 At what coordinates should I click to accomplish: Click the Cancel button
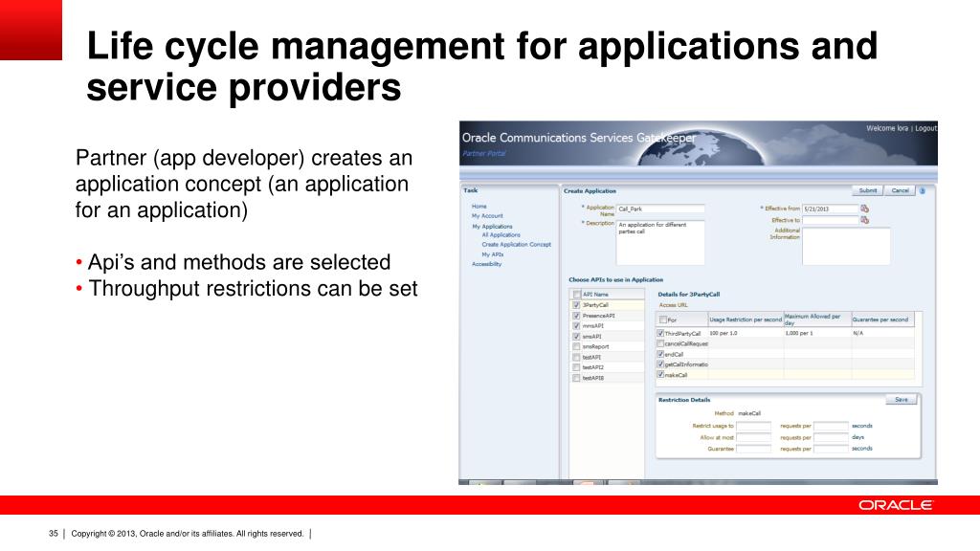tap(900, 190)
